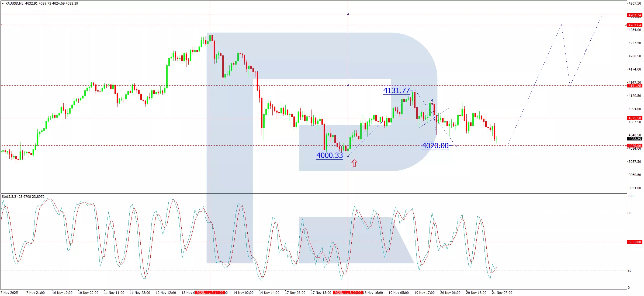Click the red 4020.00 axis price tag
The height and width of the screenshot is (296, 644).
click(x=635, y=146)
